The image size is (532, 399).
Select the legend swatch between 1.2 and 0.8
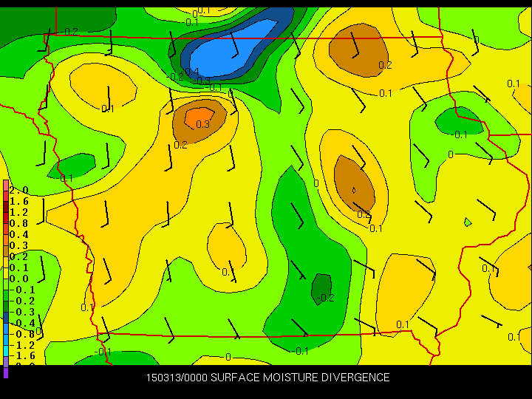[6, 219]
